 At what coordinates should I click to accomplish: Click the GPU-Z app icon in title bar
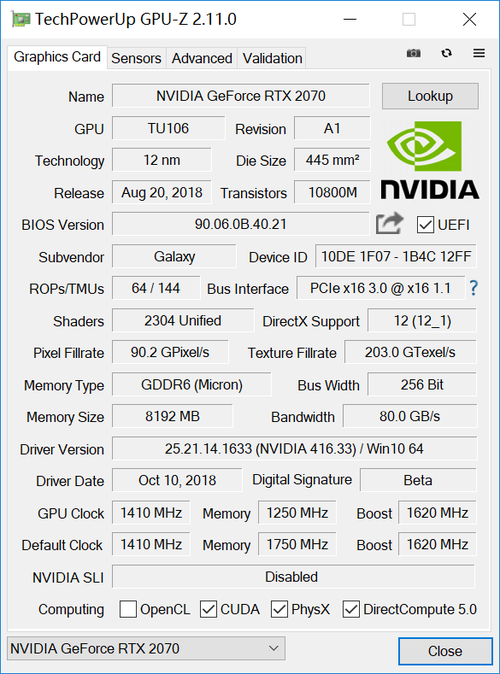click(21, 19)
